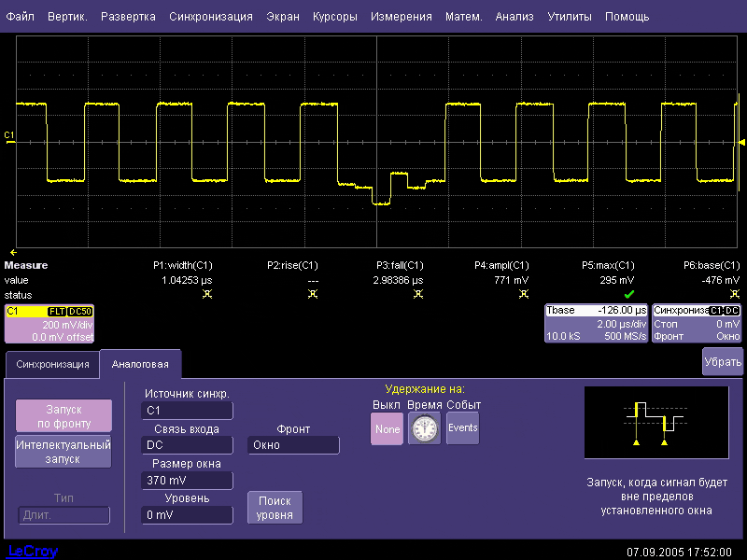Image resolution: width=747 pixels, height=560 pixels.
Task: Click the LeCroy logo
Action: (33, 551)
